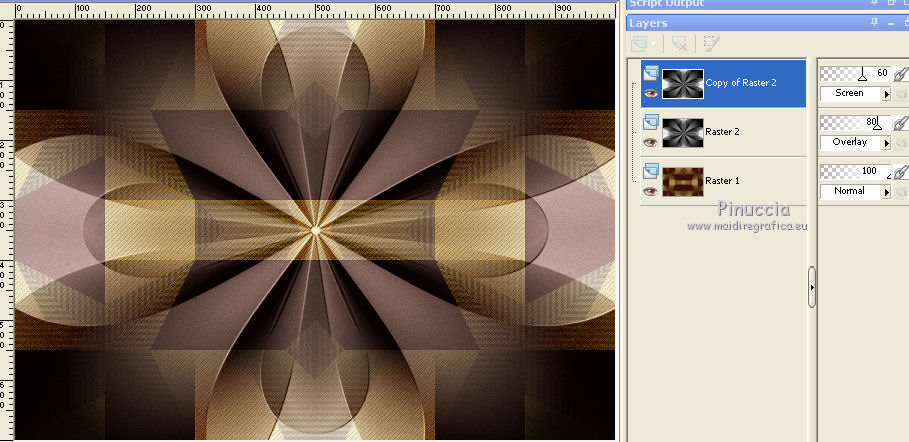This screenshot has height=442, width=909.
Task: Select the Raster 1 layer thumbnail
Action: [683, 182]
